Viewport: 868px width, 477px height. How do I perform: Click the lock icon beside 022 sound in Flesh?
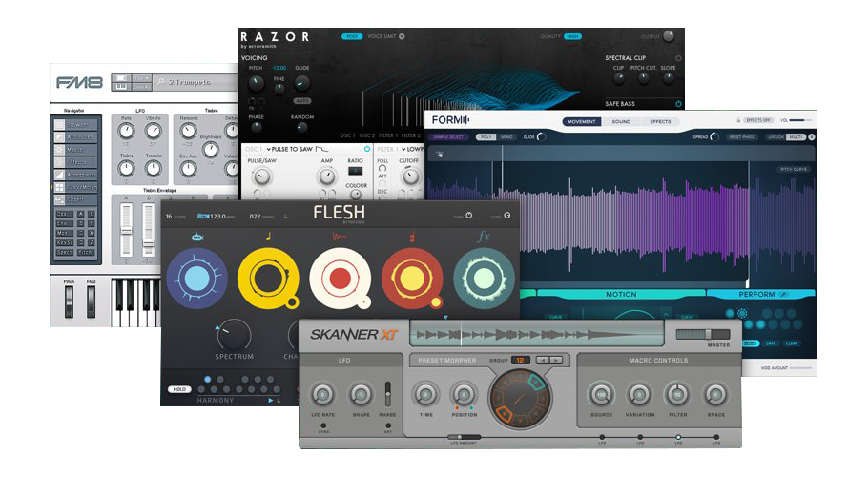(285, 217)
